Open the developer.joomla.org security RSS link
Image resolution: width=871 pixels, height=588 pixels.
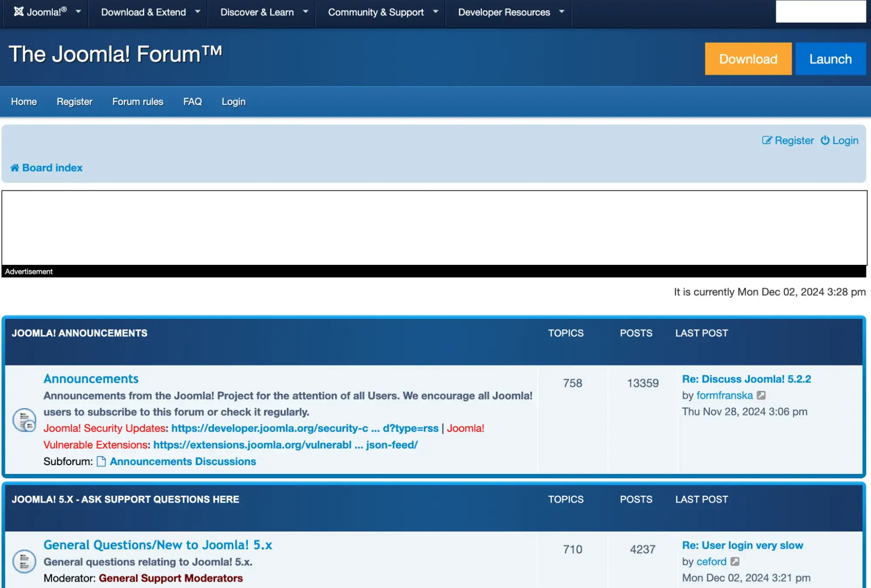[305, 428]
